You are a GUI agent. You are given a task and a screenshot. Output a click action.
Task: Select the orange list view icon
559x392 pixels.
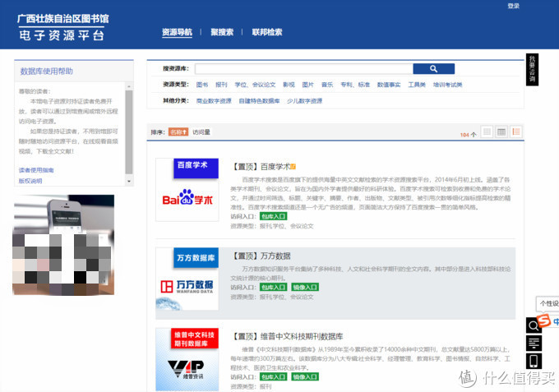(516, 131)
